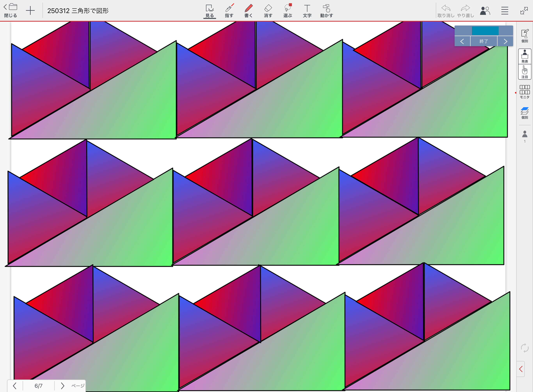Go to previous page with left arrow
This screenshot has width=533, height=392.
[15, 386]
